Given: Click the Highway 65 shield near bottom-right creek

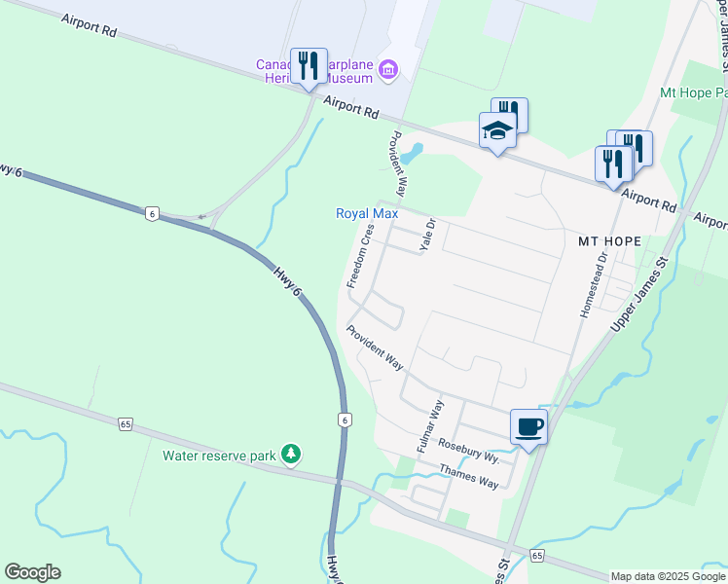Looking at the screenshot, I should [x=537, y=555].
